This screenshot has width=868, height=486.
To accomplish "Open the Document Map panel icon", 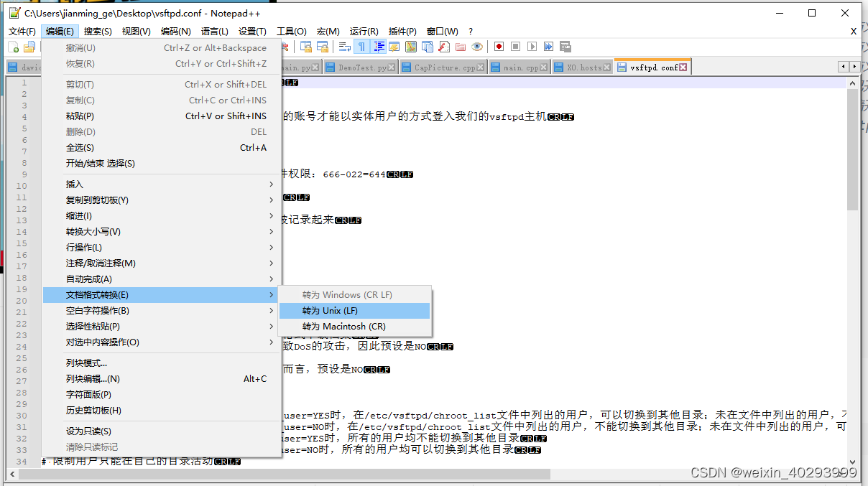I will 410,46.
